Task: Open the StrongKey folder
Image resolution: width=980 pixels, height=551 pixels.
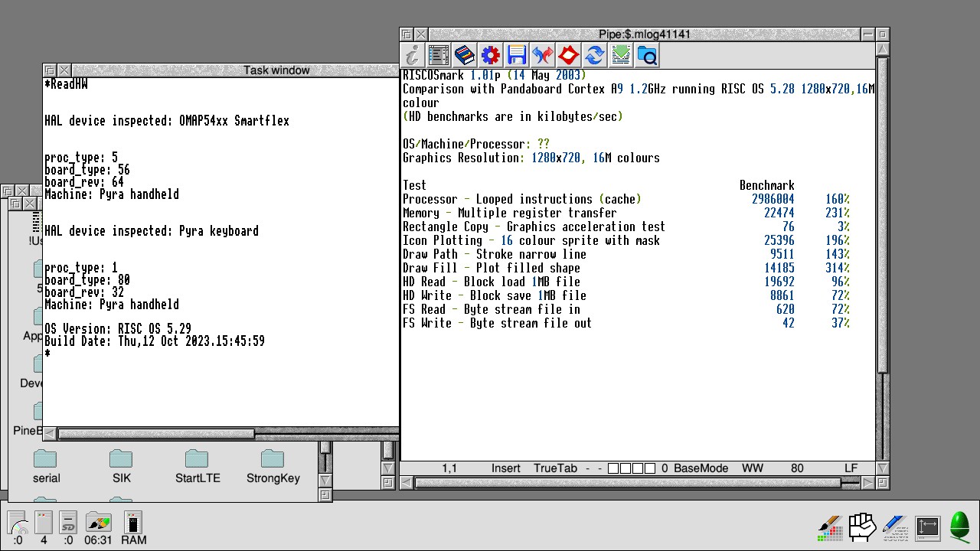Action: (x=273, y=466)
